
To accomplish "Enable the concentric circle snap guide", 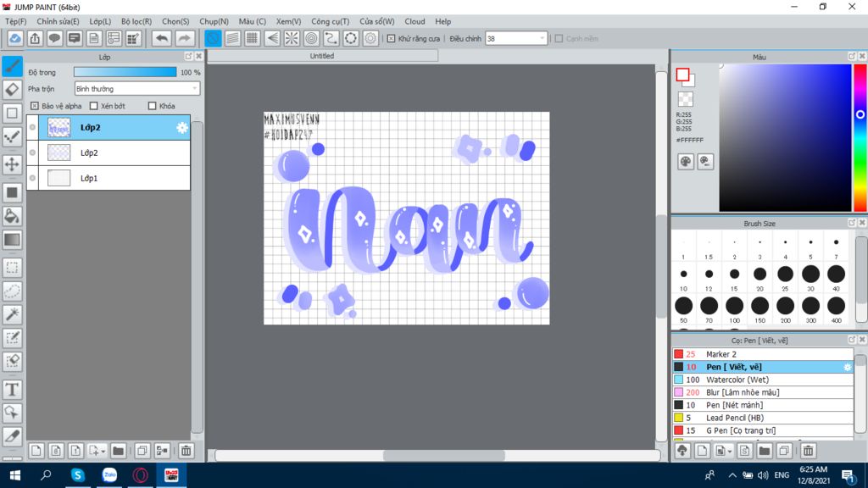I will 312,38.
